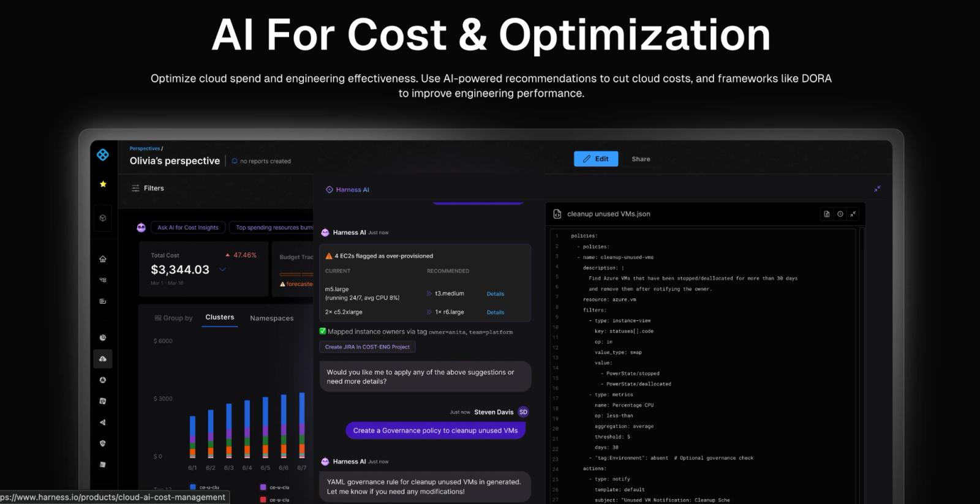980x504 pixels.
Task: Click Create JIRA in COST-ENG Project button
Action: click(x=367, y=347)
